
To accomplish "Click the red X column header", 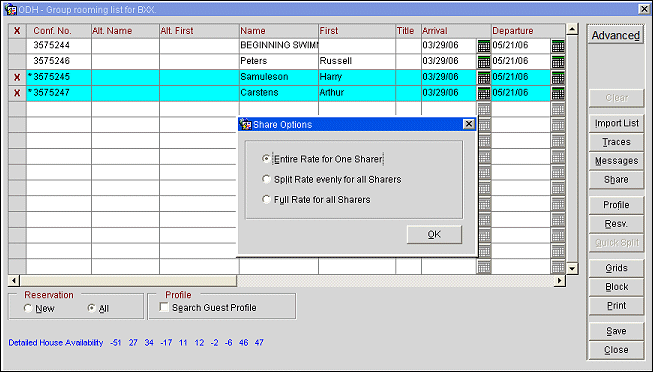I will point(17,31).
